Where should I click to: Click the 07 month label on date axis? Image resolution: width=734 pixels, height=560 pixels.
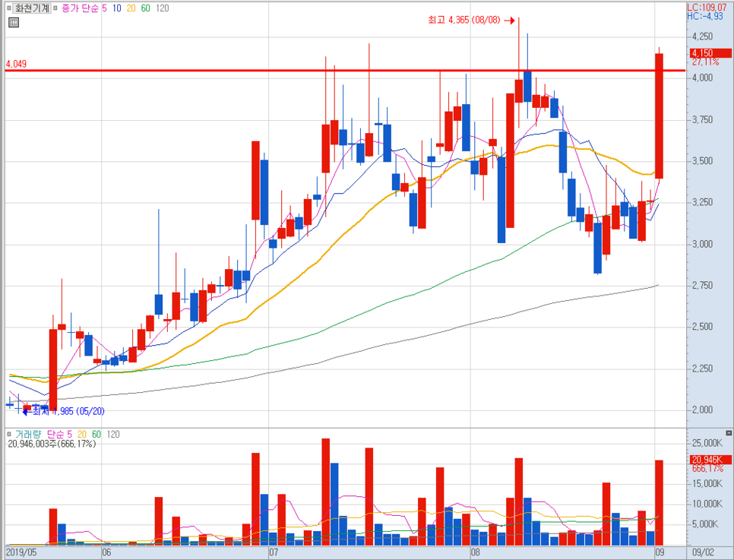point(274,552)
